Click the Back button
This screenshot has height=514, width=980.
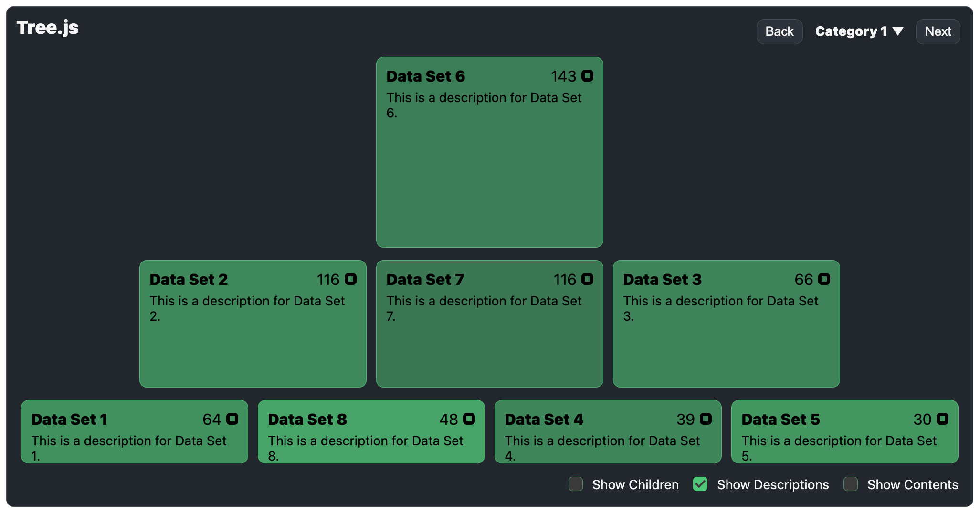click(x=779, y=31)
